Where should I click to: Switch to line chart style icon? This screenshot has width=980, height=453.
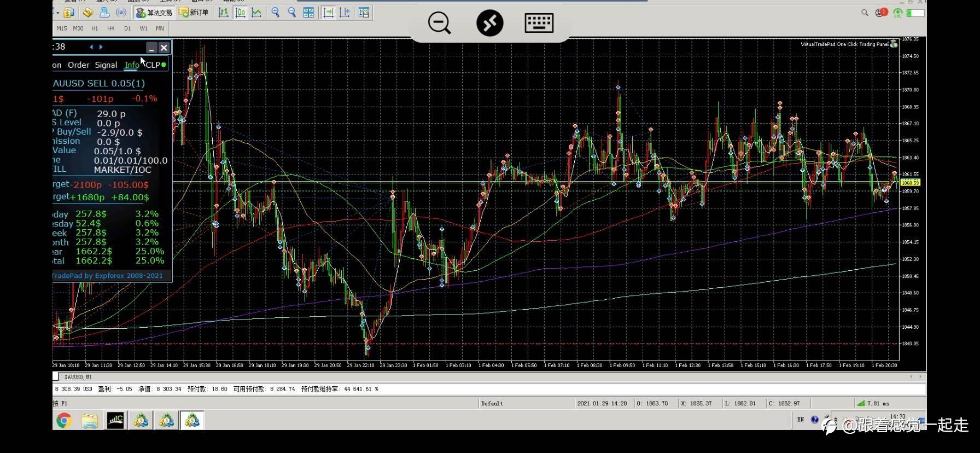pos(256,13)
